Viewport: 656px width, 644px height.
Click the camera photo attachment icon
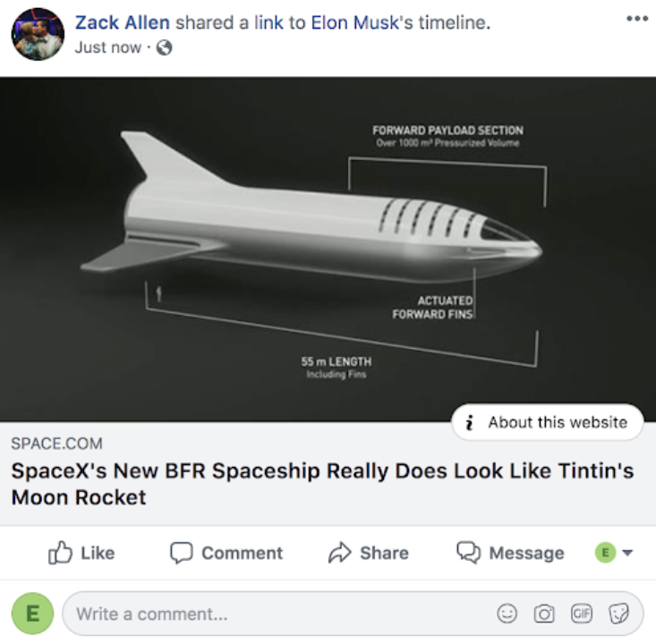pos(544,614)
